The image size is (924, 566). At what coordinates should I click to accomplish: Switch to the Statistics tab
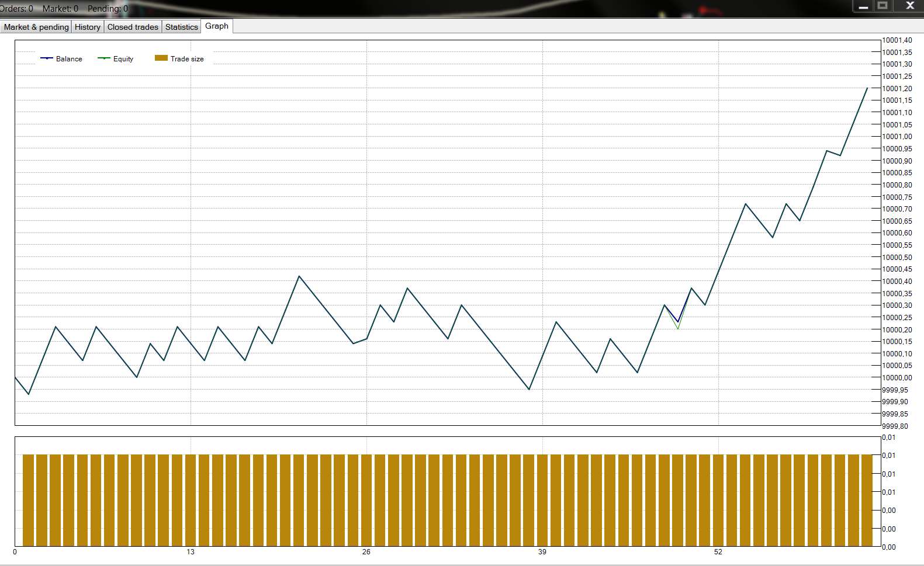point(182,27)
